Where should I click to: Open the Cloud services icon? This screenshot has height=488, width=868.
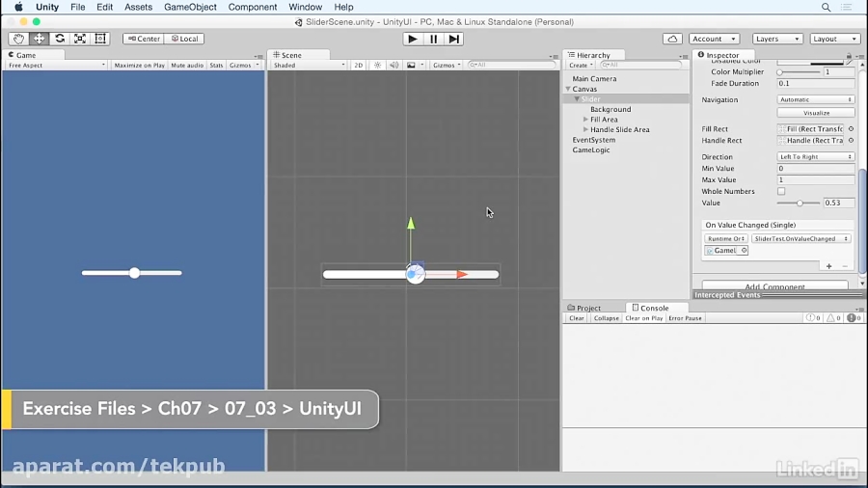click(x=672, y=39)
